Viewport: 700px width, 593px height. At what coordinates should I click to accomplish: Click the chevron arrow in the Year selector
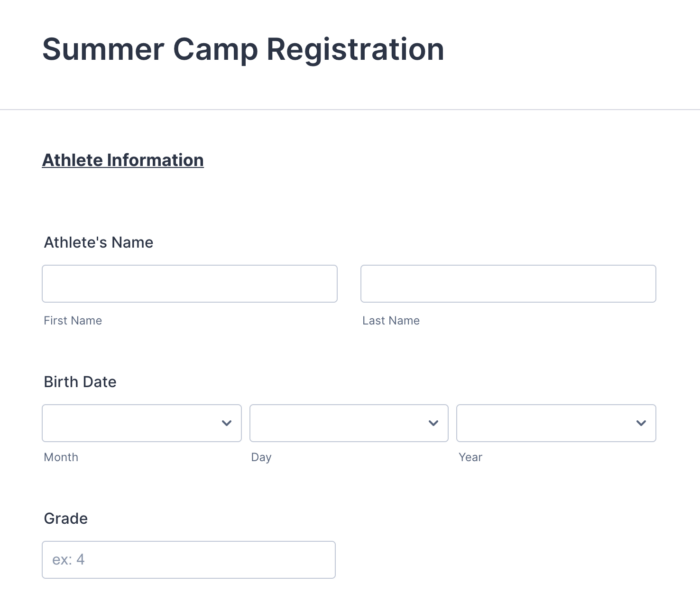pyautogui.click(x=641, y=423)
